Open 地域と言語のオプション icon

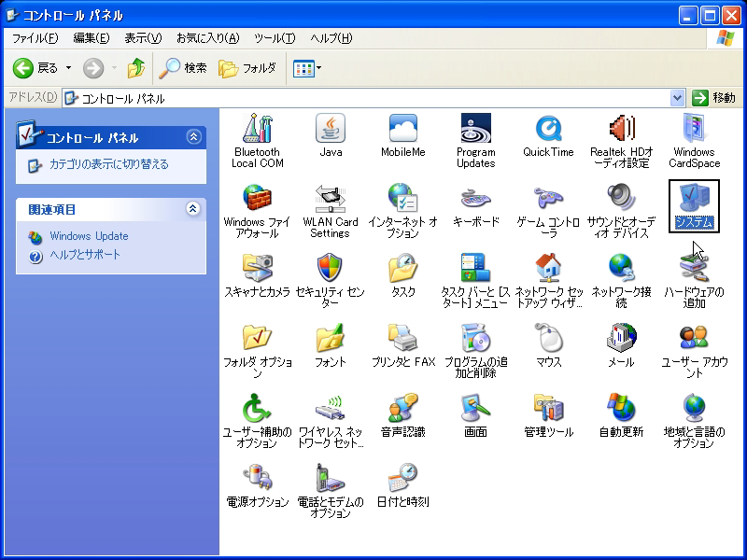pos(694,408)
